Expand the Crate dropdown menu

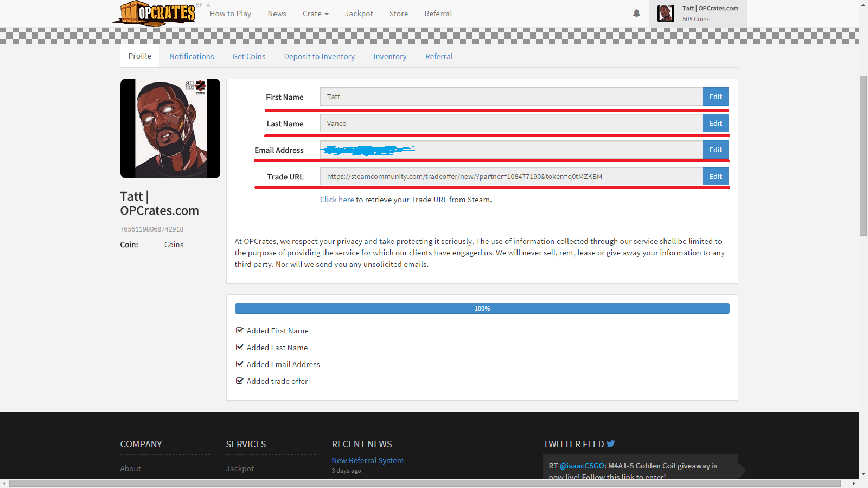[x=316, y=14]
